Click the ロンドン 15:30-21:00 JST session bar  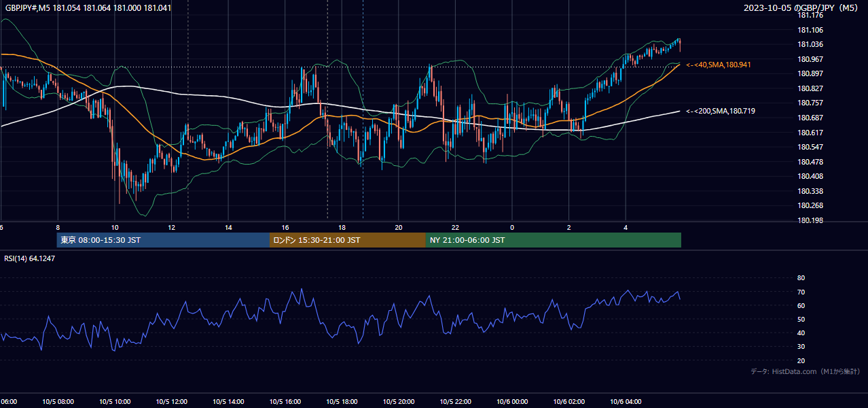pos(348,240)
